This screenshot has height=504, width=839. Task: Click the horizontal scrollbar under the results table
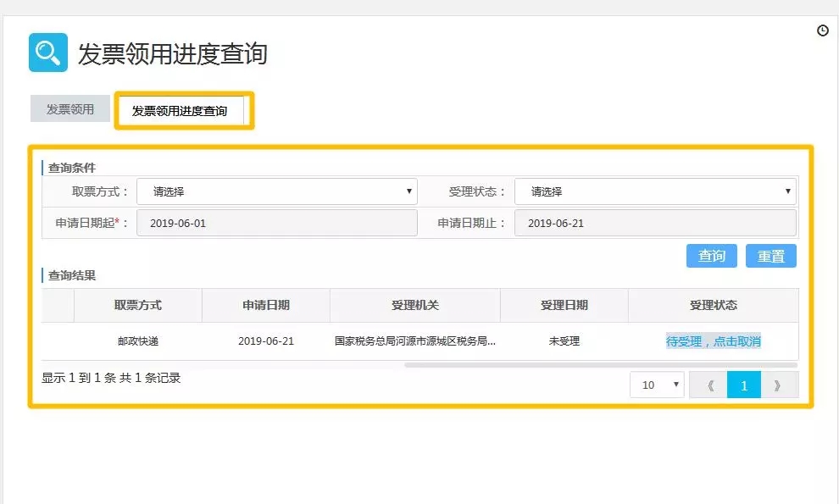tap(600, 365)
